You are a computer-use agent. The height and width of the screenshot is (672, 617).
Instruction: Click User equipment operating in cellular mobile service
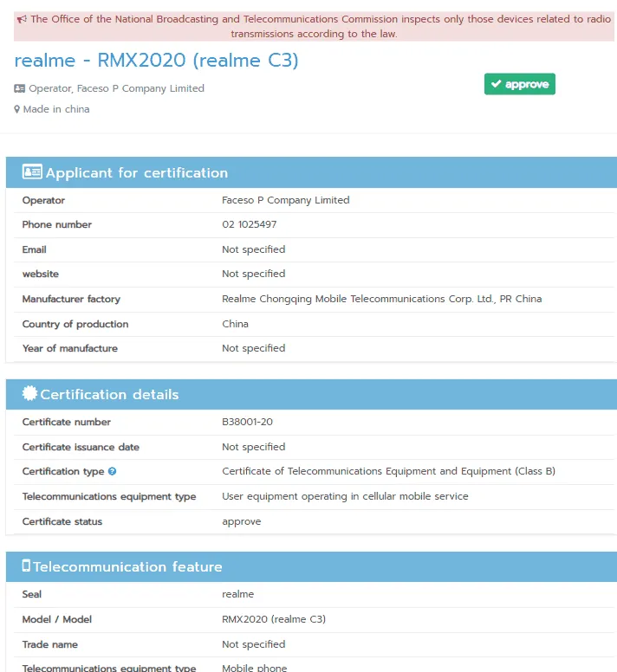pos(345,496)
